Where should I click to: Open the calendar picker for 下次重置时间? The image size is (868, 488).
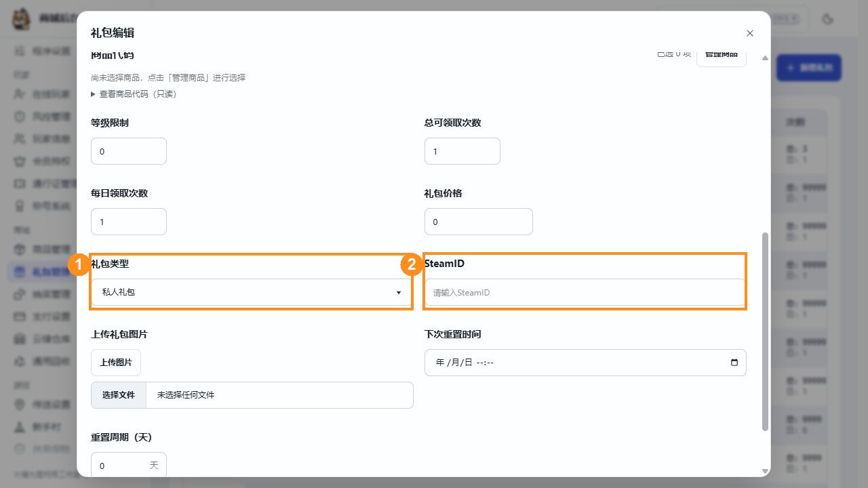click(x=734, y=363)
